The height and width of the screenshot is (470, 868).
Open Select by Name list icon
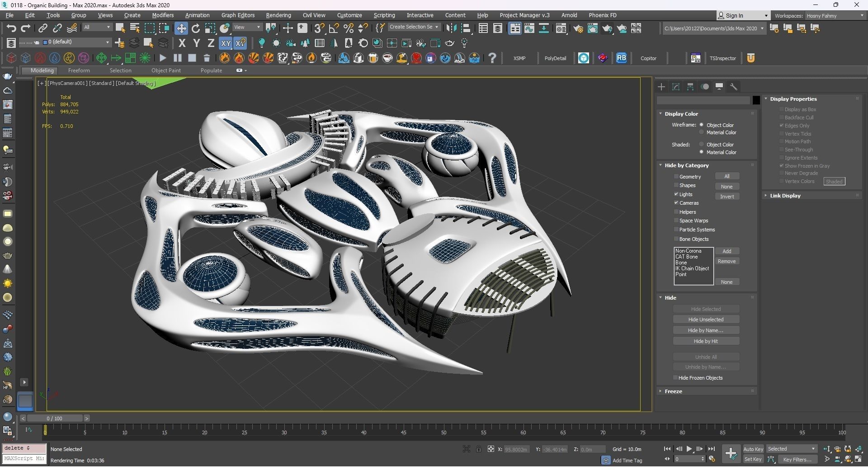click(135, 28)
